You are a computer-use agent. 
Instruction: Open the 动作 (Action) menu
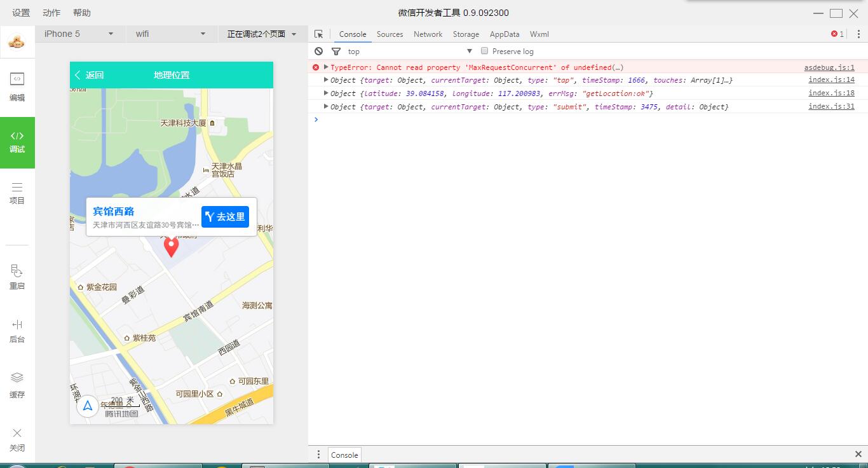click(x=51, y=13)
